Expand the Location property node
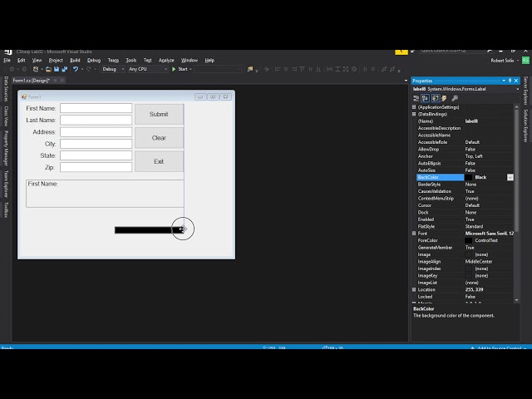Viewport: 532px width, 399px height. click(414, 290)
